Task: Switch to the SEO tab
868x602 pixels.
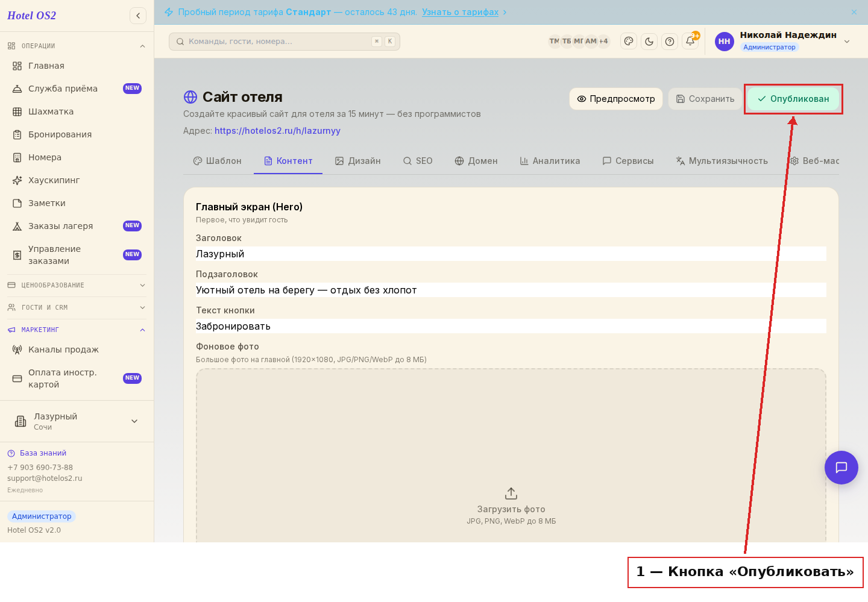Action: (418, 161)
